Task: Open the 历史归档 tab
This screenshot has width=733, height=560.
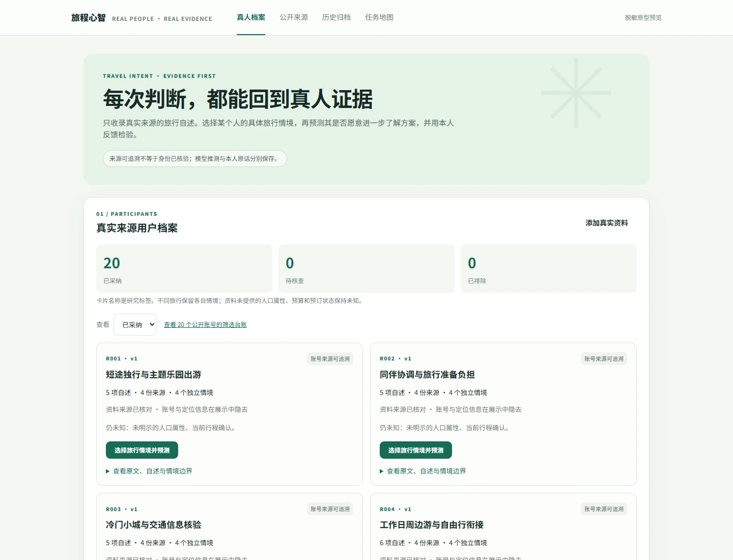Action: tap(336, 17)
